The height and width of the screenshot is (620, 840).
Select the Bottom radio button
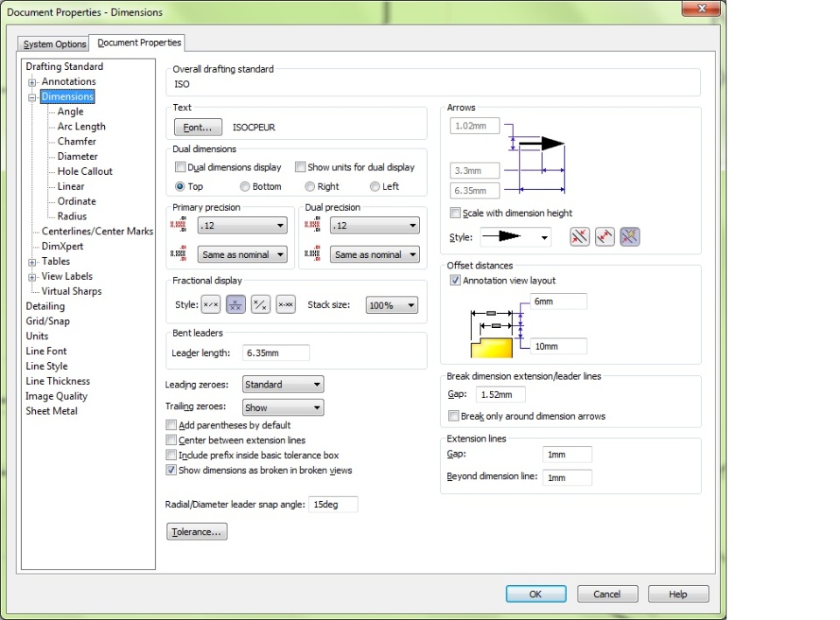[x=245, y=186]
